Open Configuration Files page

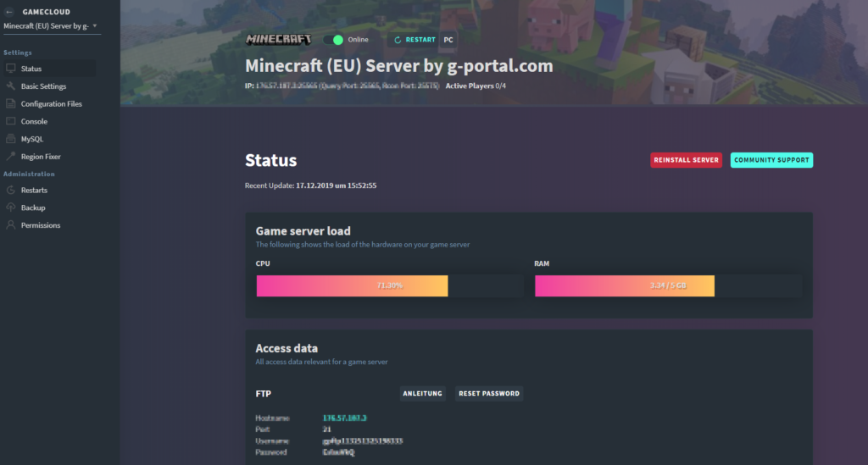click(51, 104)
